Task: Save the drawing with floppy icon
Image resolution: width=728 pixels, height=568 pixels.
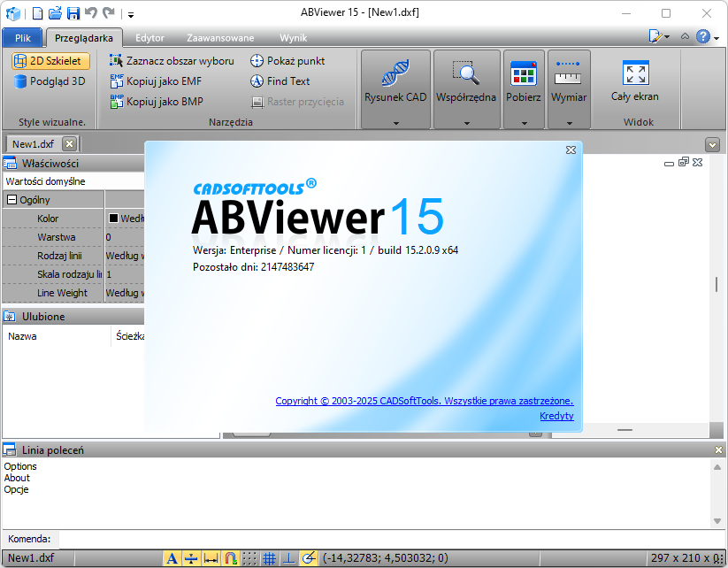Action: [x=73, y=13]
